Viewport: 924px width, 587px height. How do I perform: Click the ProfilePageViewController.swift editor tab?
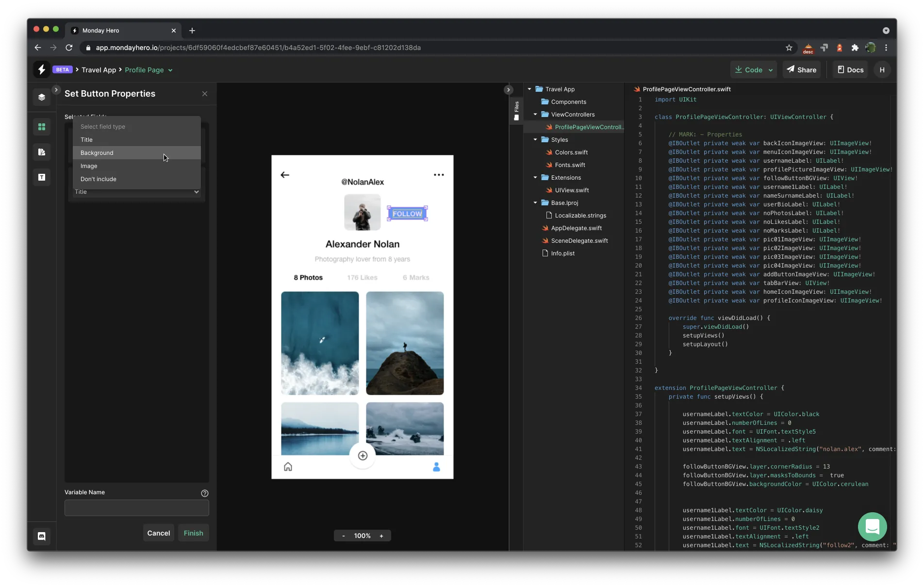pos(682,89)
